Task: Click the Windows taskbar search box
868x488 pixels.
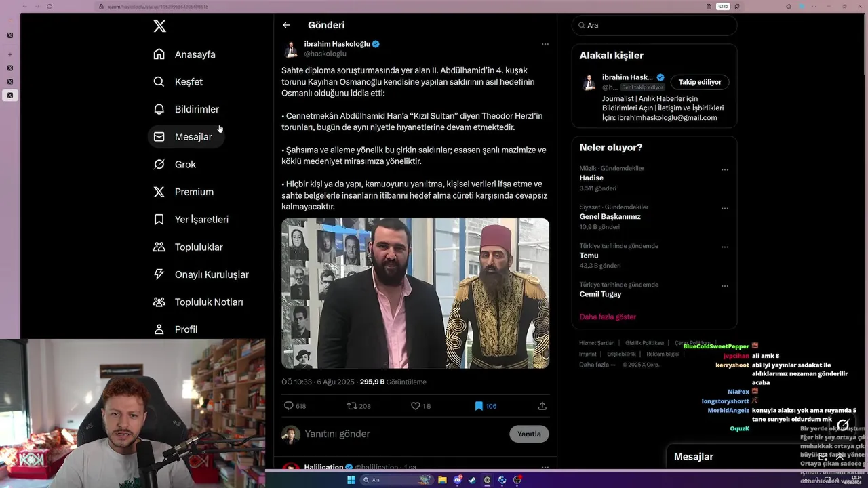Action: pos(396,480)
